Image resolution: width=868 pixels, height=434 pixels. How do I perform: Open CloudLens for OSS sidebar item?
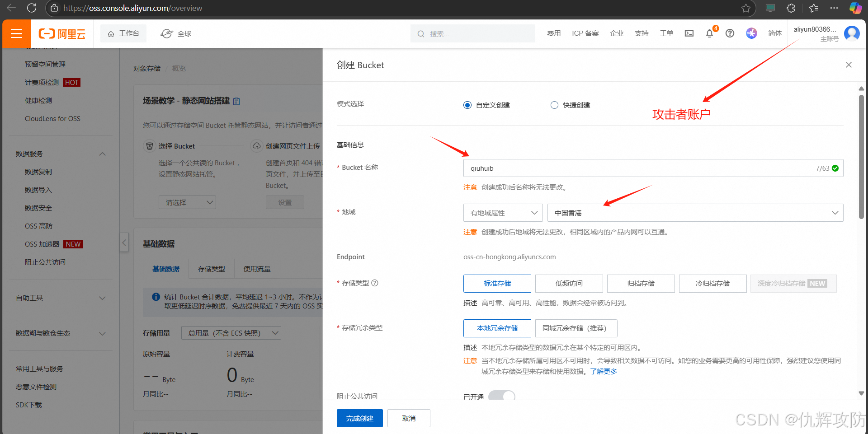click(x=52, y=118)
